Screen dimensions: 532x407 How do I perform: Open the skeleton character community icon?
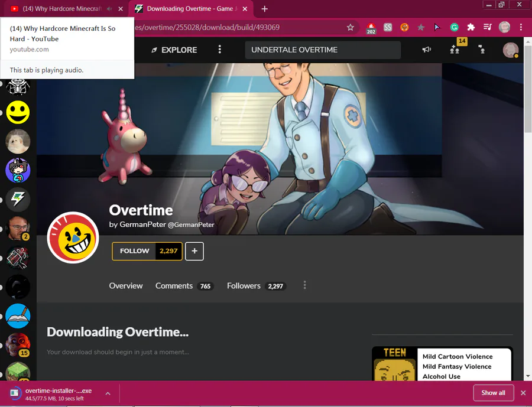pos(18,86)
